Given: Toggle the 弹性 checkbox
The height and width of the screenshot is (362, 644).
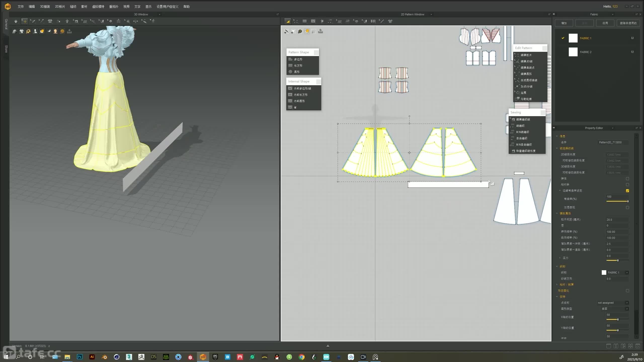Looking at the screenshot, I should [x=627, y=178].
